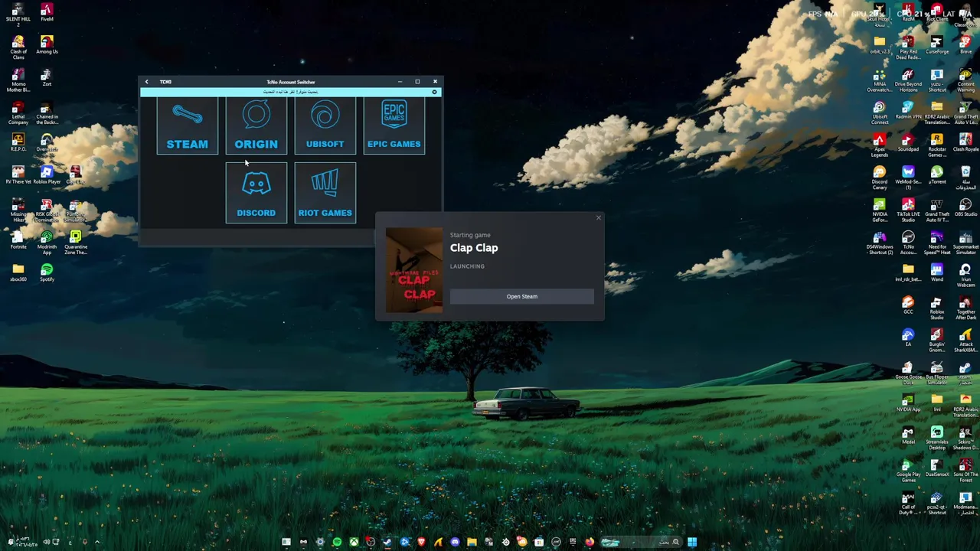The image size is (980, 551).
Task: Select the Medal desktop icon
Action: pos(908,435)
